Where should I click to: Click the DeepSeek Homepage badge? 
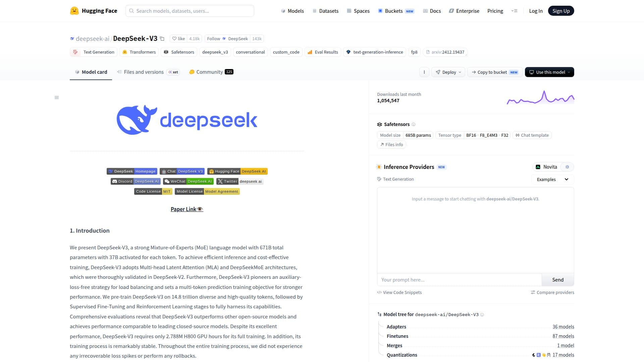pos(132,171)
